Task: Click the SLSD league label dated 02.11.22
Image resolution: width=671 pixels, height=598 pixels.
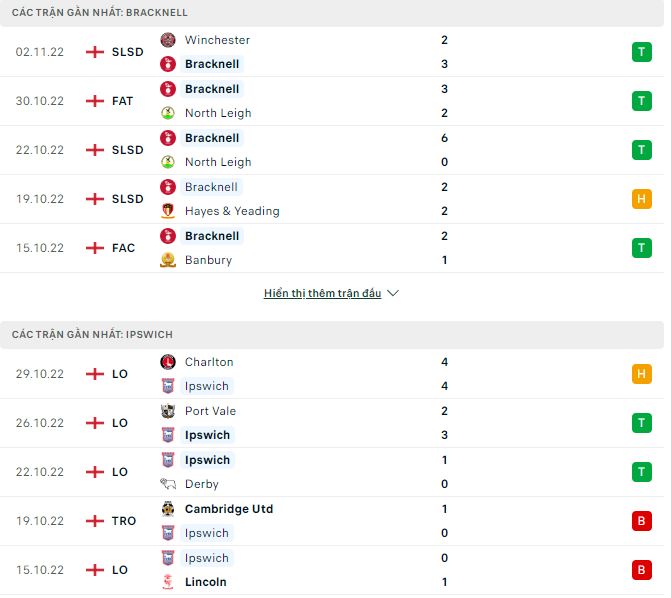Action: (128, 52)
